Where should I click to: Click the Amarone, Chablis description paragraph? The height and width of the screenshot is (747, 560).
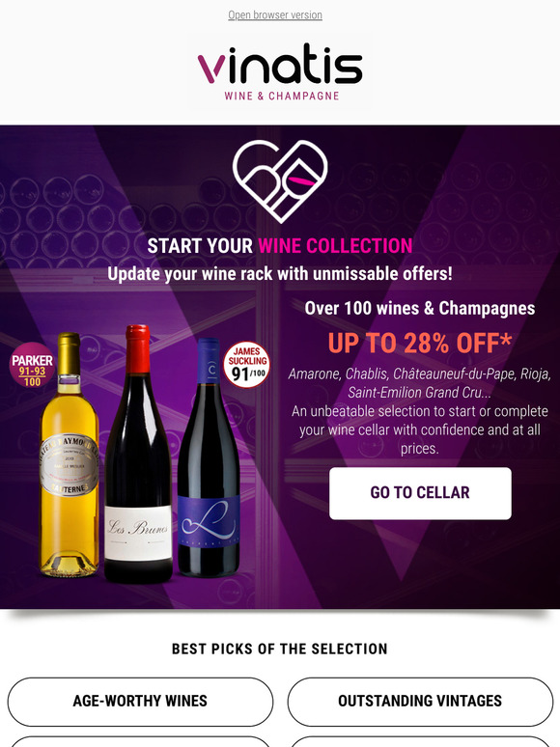(420, 411)
